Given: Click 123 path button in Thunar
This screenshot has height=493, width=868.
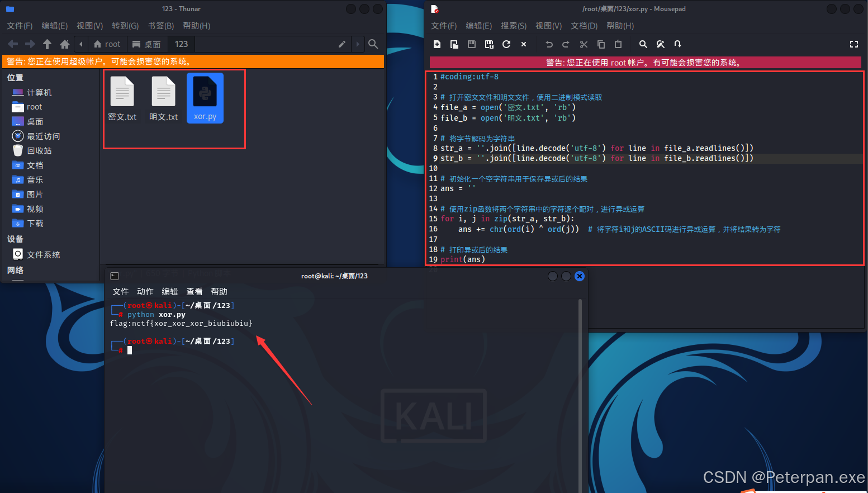Looking at the screenshot, I should coord(181,44).
